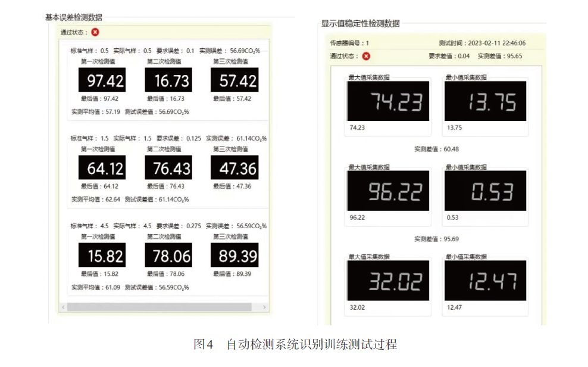Click the 实测平均值：62.64 text

(x=96, y=200)
